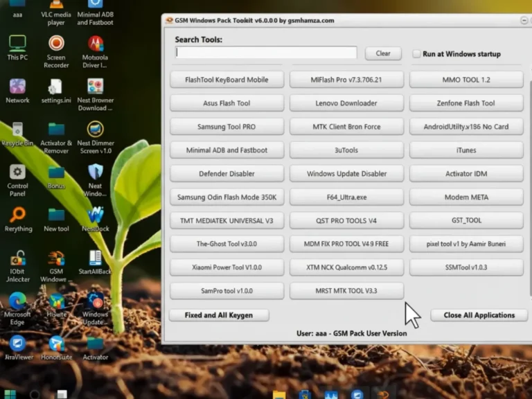Launch the Samsung Tool PRO button
The height and width of the screenshot is (399, 532).
(x=227, y=127)
